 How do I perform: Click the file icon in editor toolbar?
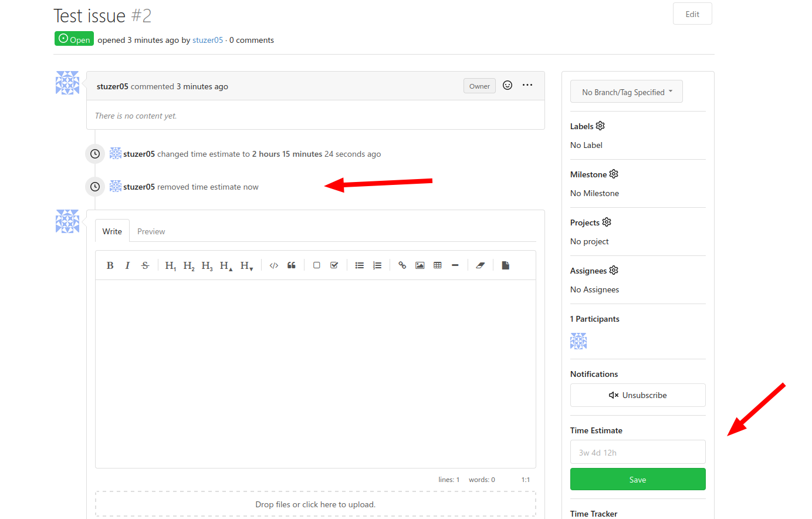point(505,265)
